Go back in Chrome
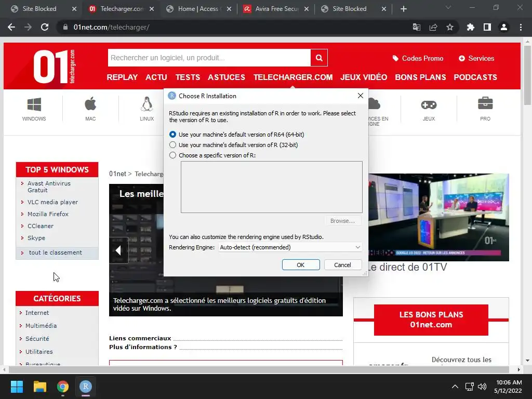Screen dimensions: 532x399 coord(11,27)
